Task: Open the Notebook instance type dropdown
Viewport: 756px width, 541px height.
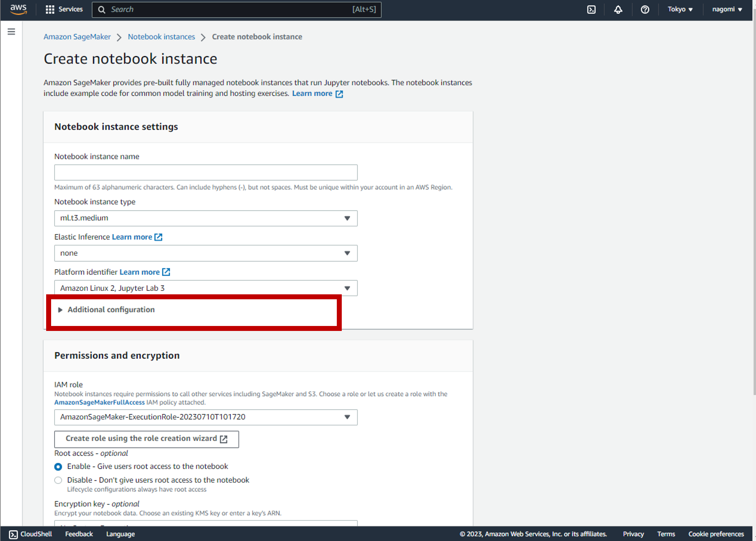Action: coord(206,218)
